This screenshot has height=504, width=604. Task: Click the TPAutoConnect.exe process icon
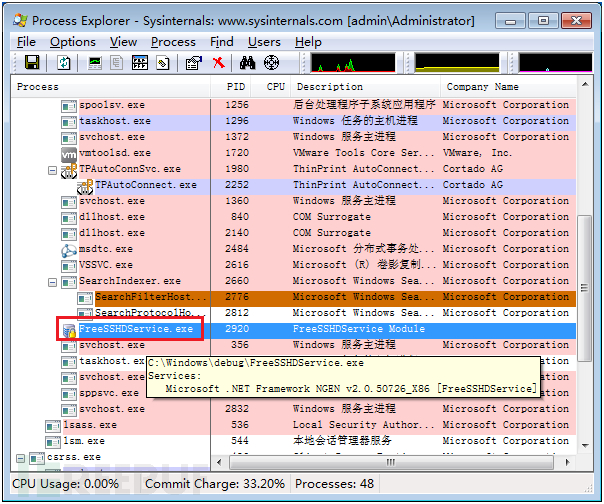85,186
